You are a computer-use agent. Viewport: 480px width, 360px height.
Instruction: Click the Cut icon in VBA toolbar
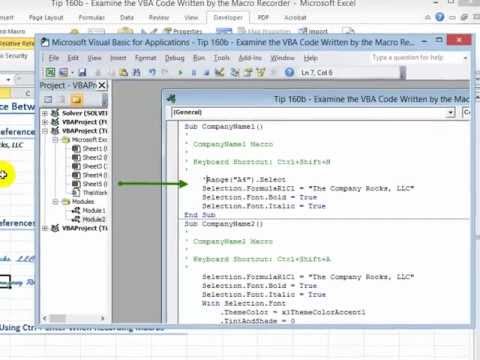coord(98,72)
